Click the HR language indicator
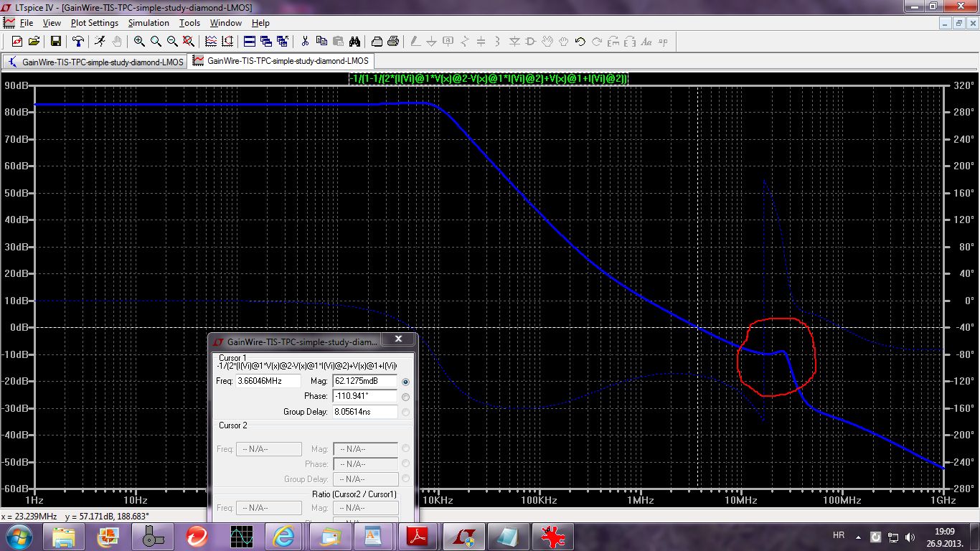Image resolution: width=980 pixels, height=551 pixels. [839, 535]
